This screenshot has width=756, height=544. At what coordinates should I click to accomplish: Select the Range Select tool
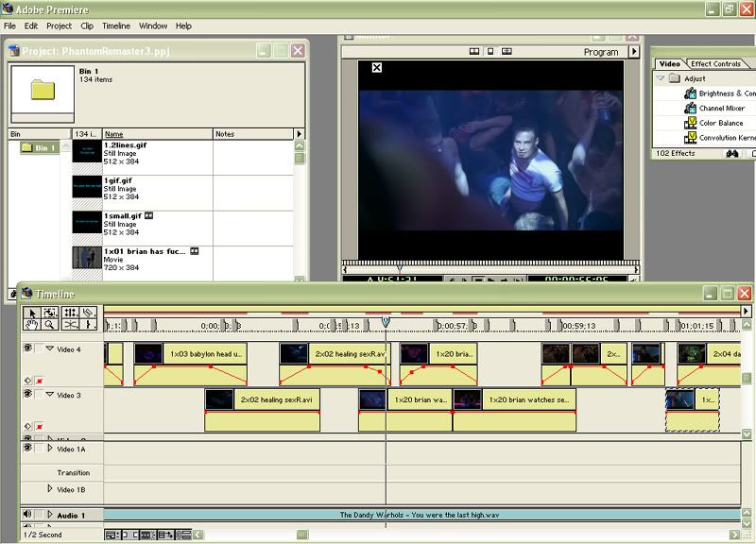[x=50, y=313]
